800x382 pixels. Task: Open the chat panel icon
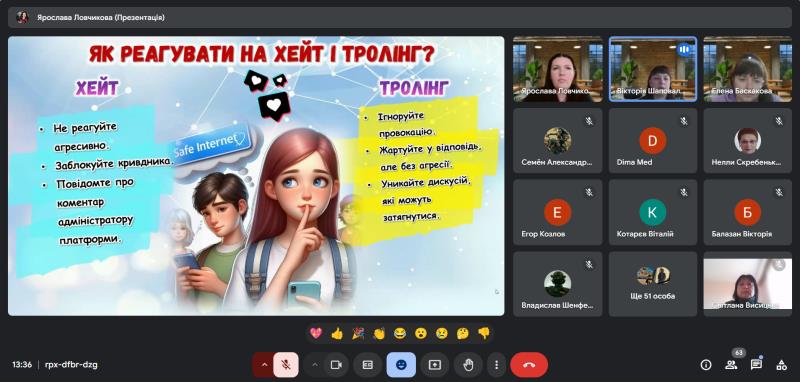(x=756, y=364)
